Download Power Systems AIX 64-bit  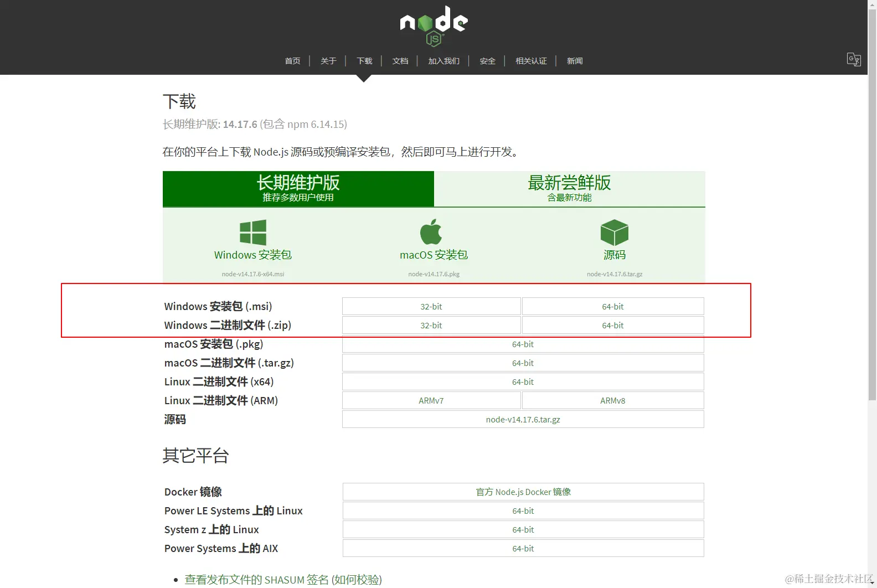tap(523, 548)
